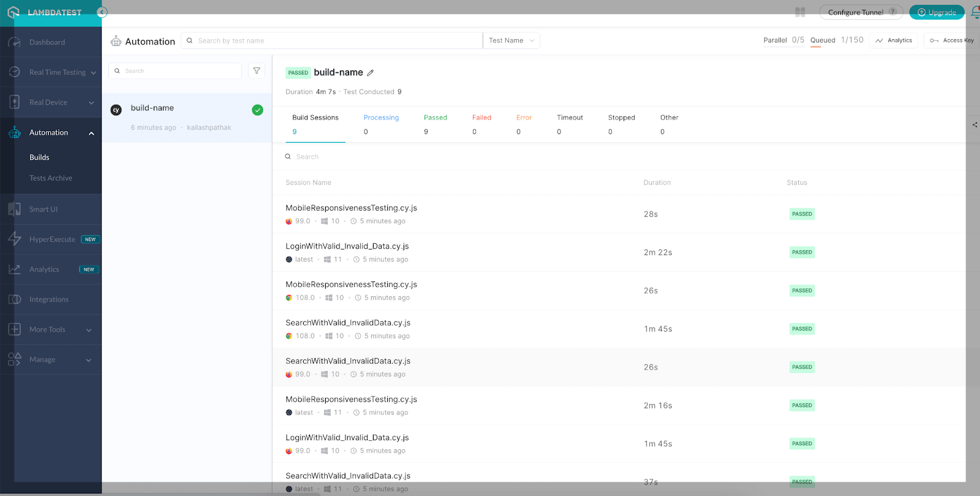Click the grid apps icon at top
Image resolution: width=980 pixels, height=496 pixels.
pos(800,12)
